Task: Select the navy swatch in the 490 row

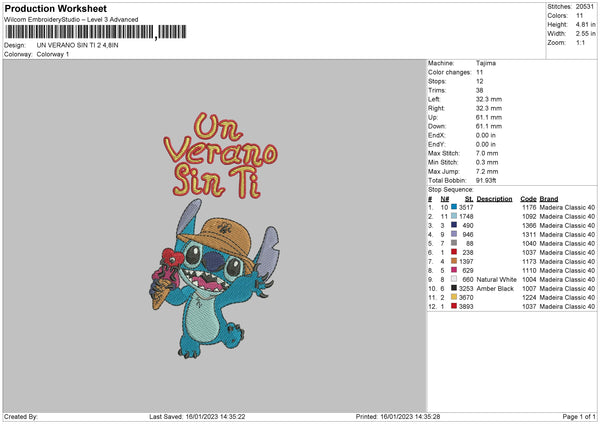Action: click(x=454, y=225)
